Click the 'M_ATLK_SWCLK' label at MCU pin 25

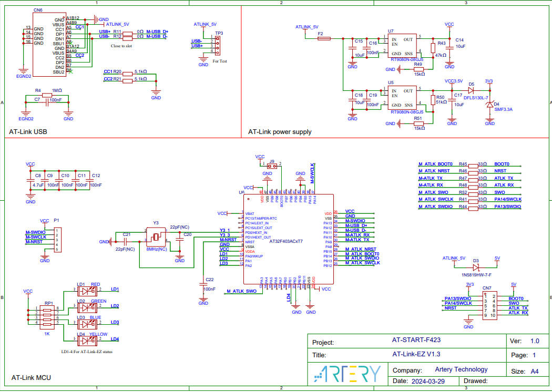tap(363, 263)
